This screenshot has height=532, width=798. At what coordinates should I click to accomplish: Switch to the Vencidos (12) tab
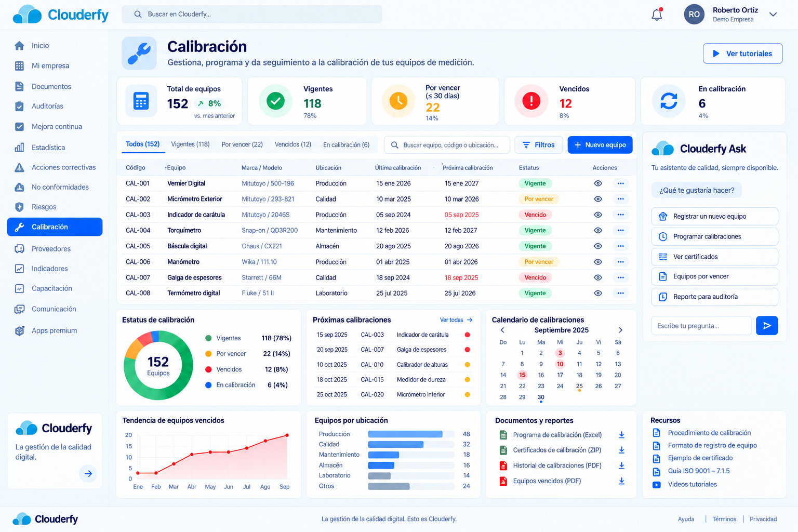pos(293,144)
